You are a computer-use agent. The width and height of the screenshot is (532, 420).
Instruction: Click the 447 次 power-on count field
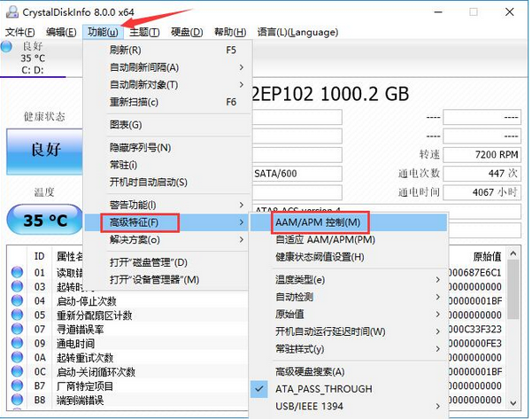[x=482, y=174]
